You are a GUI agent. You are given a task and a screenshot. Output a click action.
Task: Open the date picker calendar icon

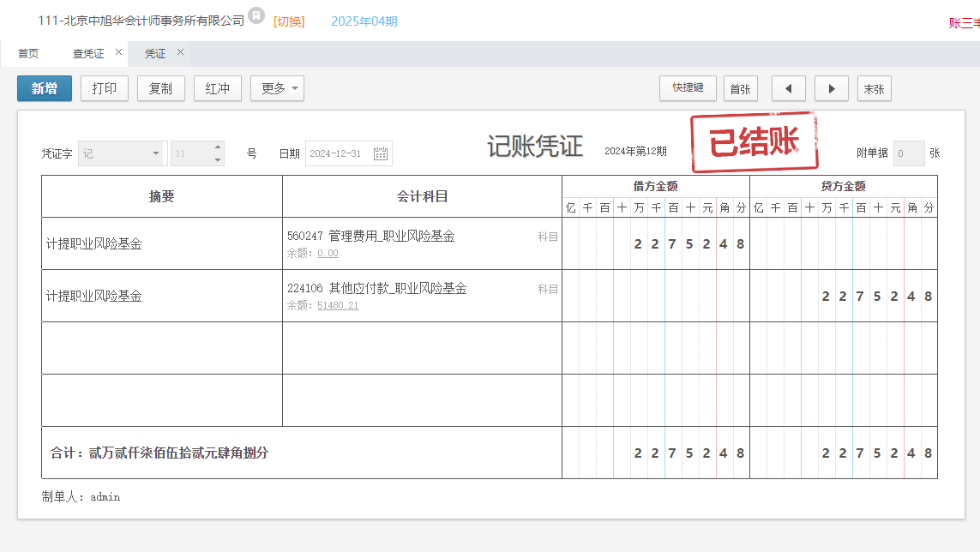pyautogui.click(x=381, y=153)
